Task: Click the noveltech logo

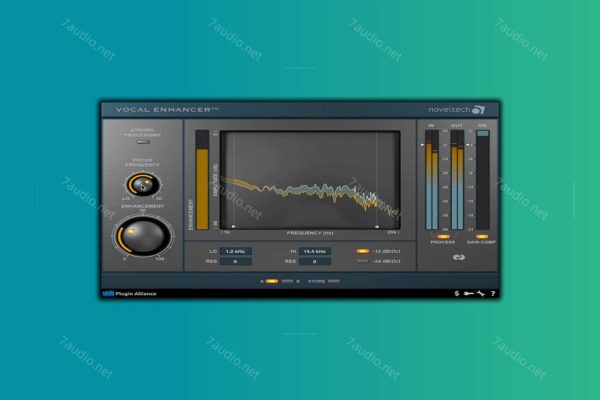Action: tap(457, 110)
